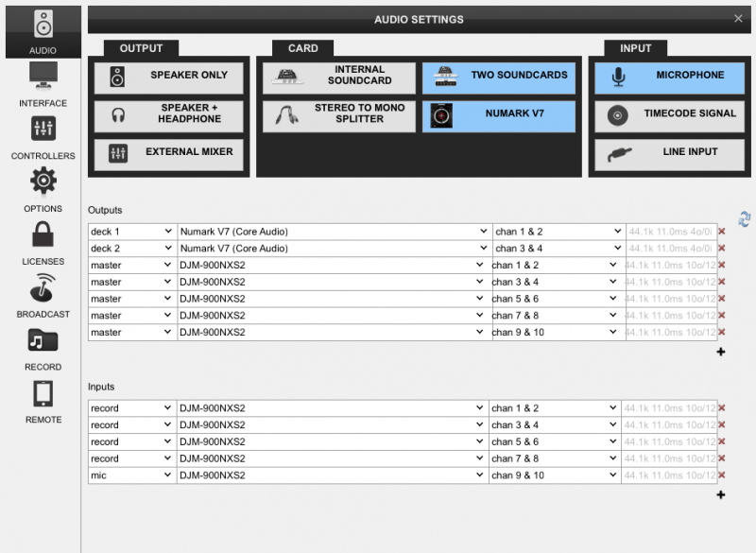
Task: Click the Inputs section label
Action: click(101, 387)
